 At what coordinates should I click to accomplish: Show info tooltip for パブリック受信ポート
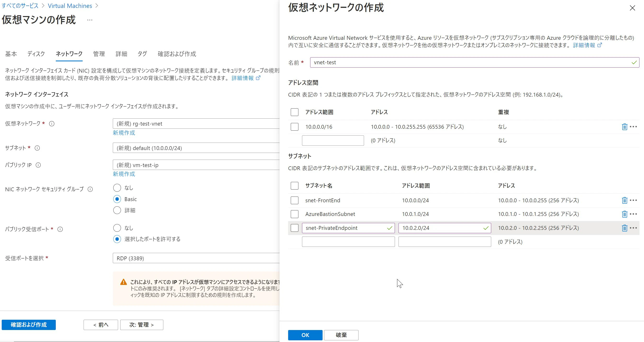click(60, 229)
